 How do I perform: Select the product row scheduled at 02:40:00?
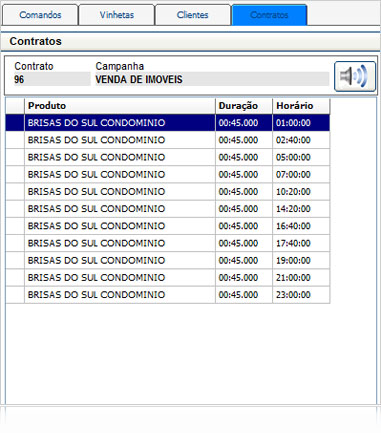point(168,140)
